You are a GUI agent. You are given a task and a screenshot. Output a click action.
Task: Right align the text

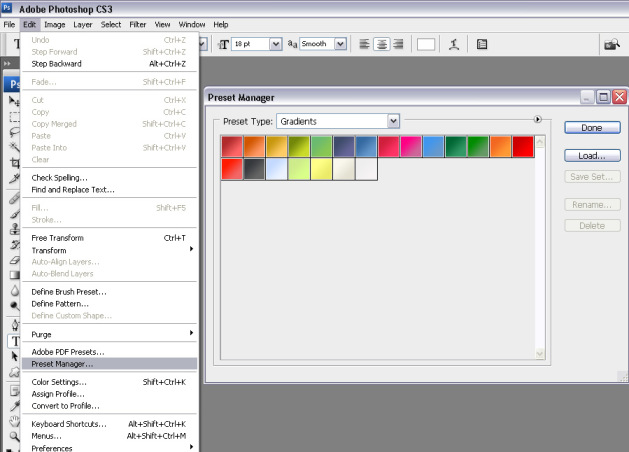[398, 44]
